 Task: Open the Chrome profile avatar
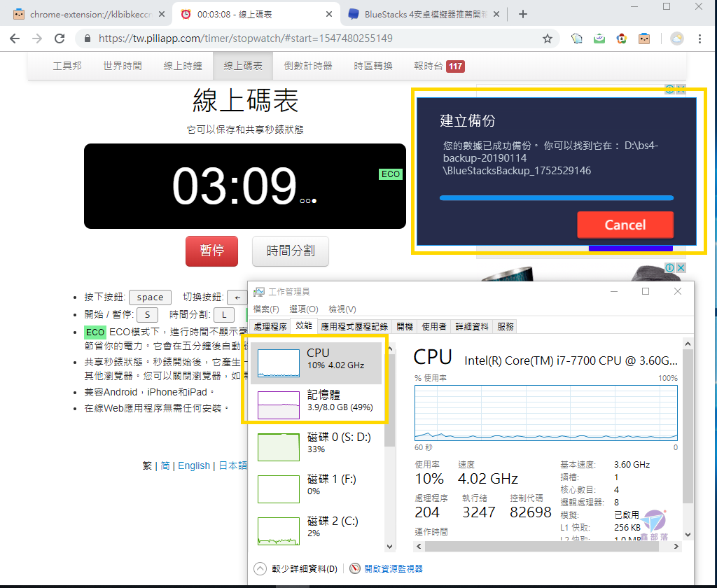[677, 39]
